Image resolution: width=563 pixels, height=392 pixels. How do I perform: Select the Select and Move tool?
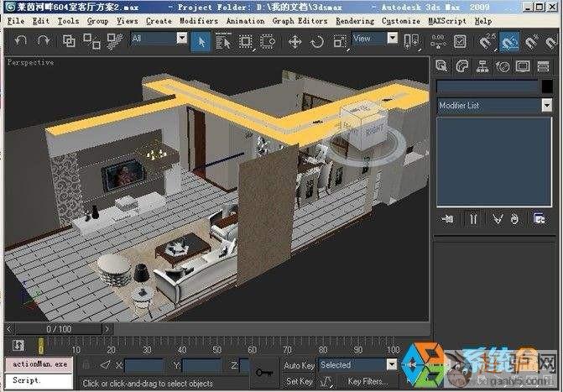click(295, 40)
